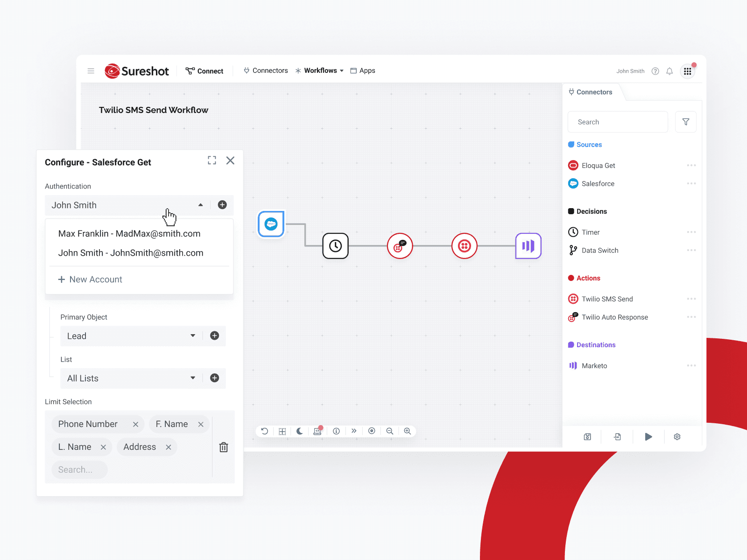Image resolution: width=747 pixels, height=560 pixels.
Task: Add a New Account
Action: (x=90, y=279)
